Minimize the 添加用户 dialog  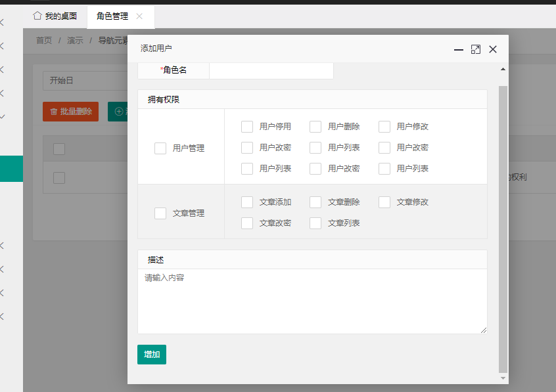458,49
